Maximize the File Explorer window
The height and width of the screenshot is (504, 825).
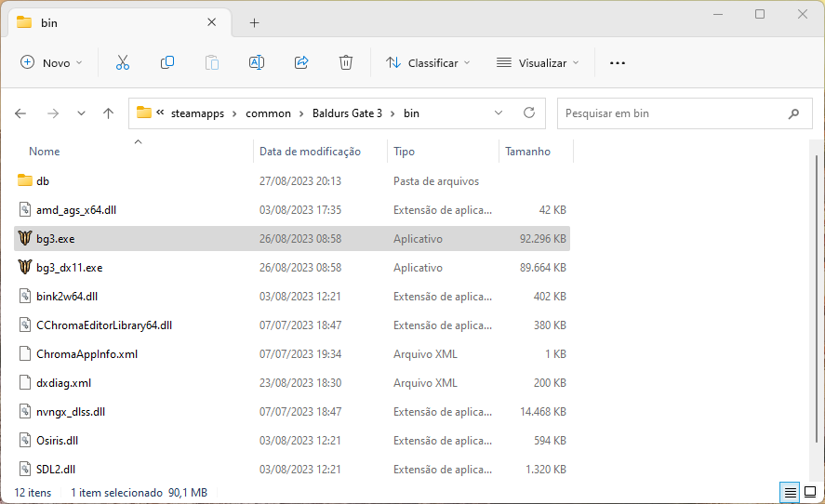pyautogui.click(x=760, y=14)
